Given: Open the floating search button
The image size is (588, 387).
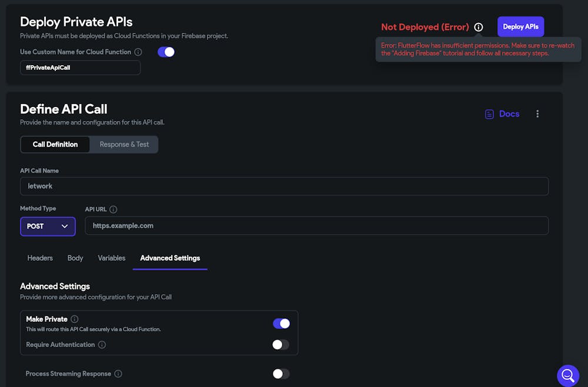Looking at the screenshot, I should click(568, 375).
